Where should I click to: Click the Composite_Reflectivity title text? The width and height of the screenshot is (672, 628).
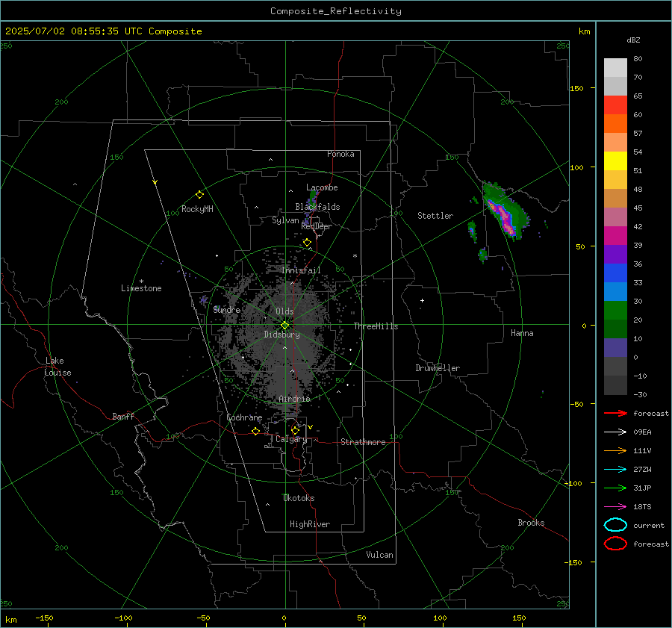pos(336,11)
